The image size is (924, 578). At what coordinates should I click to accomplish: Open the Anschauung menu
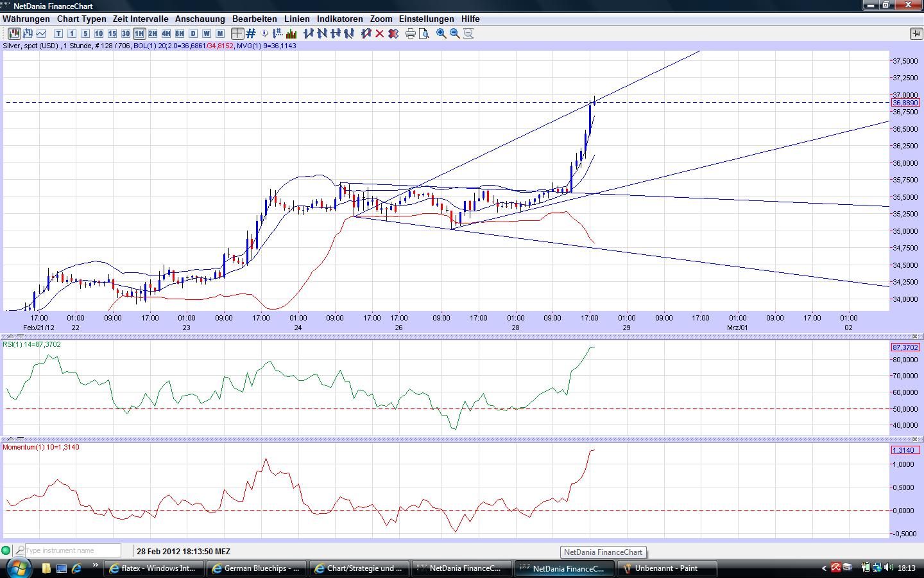200,19
